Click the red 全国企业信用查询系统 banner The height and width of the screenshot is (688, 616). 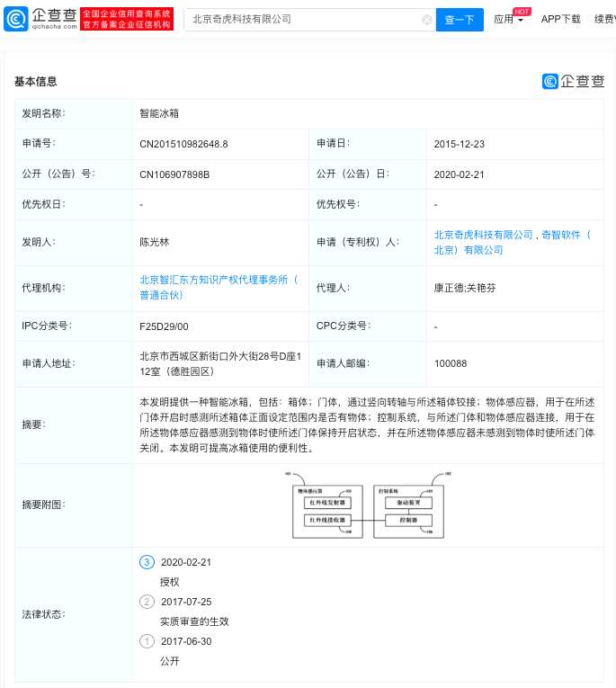127,19
